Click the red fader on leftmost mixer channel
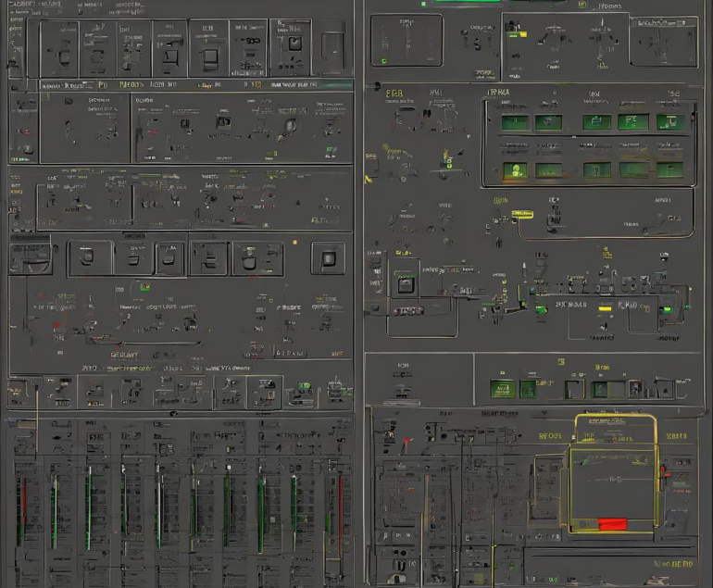Viewport: 713px width, 588px height. [19, 509]
